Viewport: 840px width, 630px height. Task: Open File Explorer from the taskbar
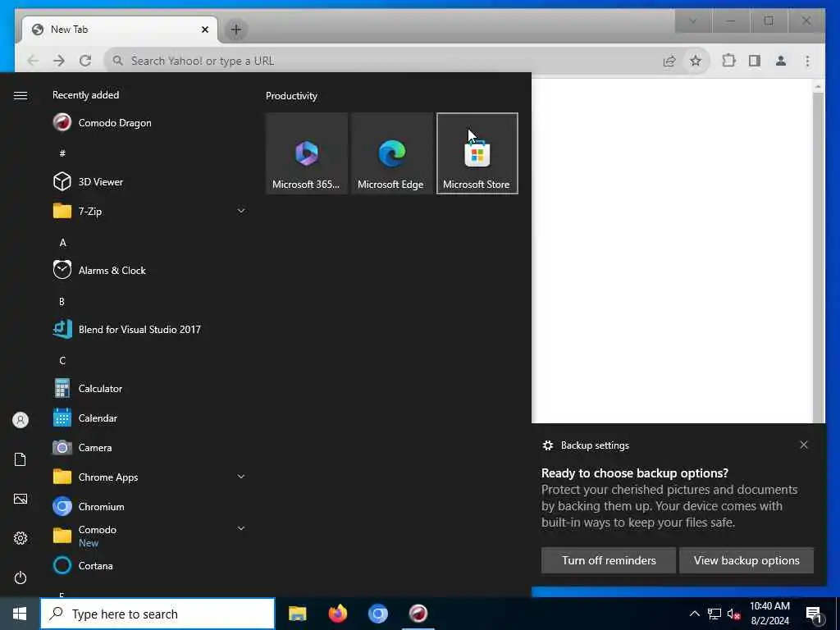[297, 614]
